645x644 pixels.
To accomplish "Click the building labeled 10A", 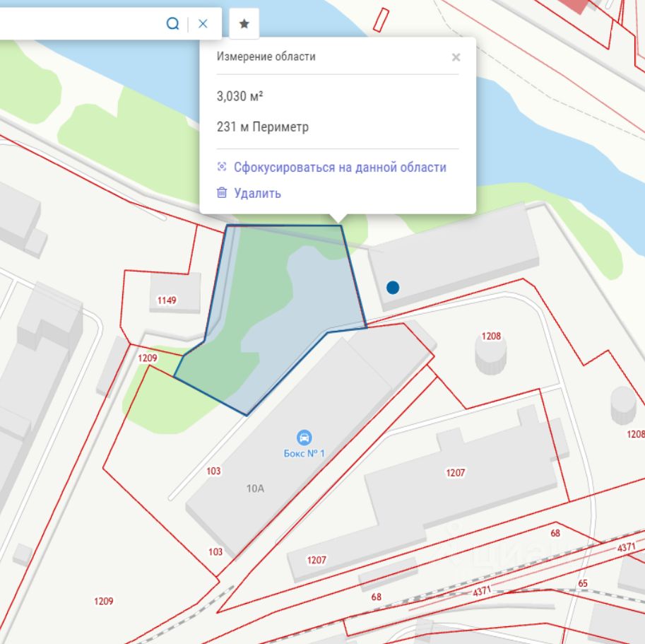I will coord(255,488).
